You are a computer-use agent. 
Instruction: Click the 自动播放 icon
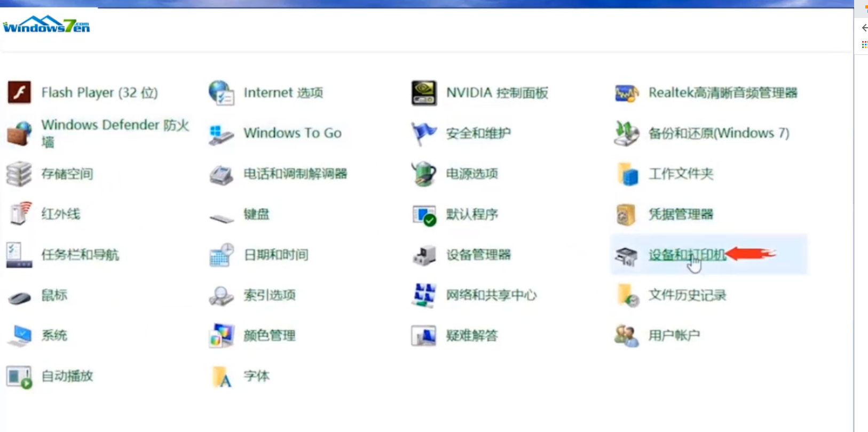pos(19,377)
